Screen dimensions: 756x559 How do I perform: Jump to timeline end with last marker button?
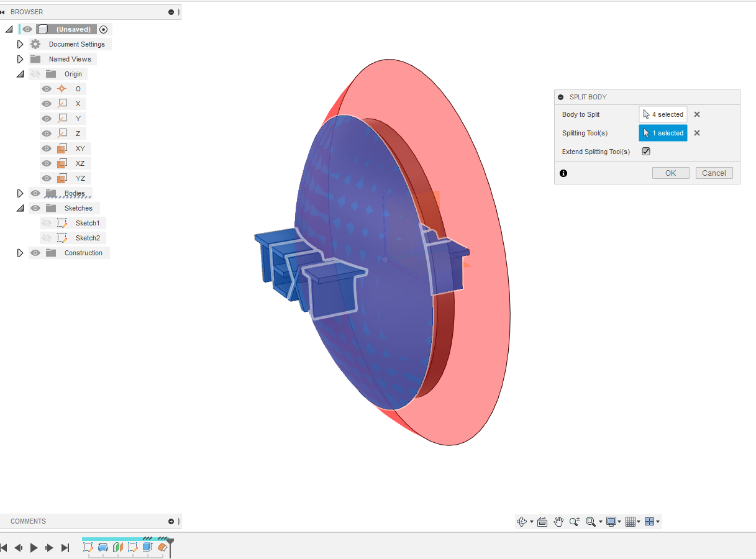click(x=65, y=547)
